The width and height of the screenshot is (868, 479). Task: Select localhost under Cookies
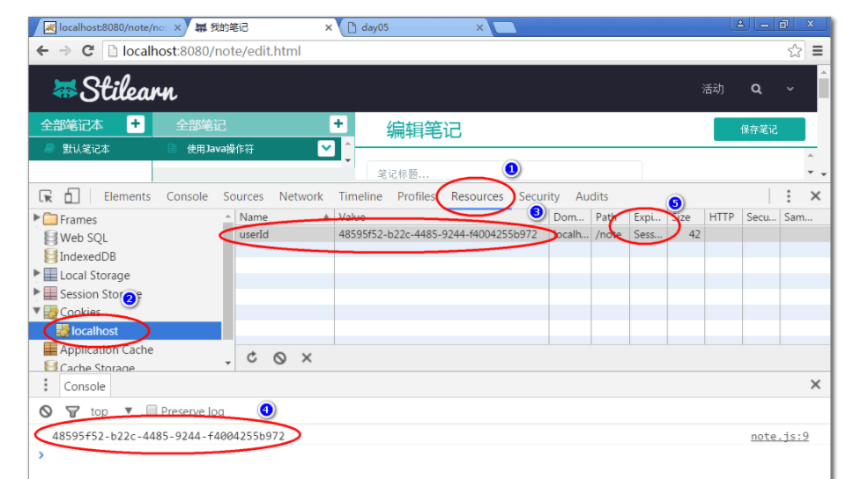[94, 331]
